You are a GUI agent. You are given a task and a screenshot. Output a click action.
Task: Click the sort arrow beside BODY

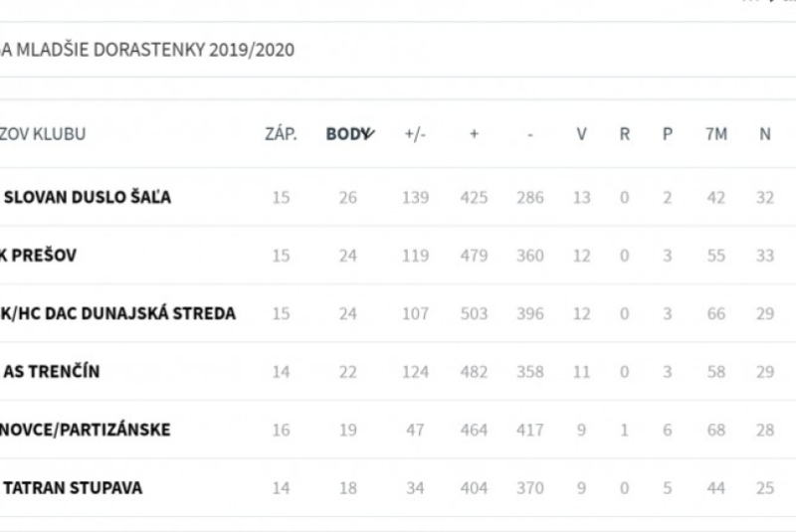(368, 134)
